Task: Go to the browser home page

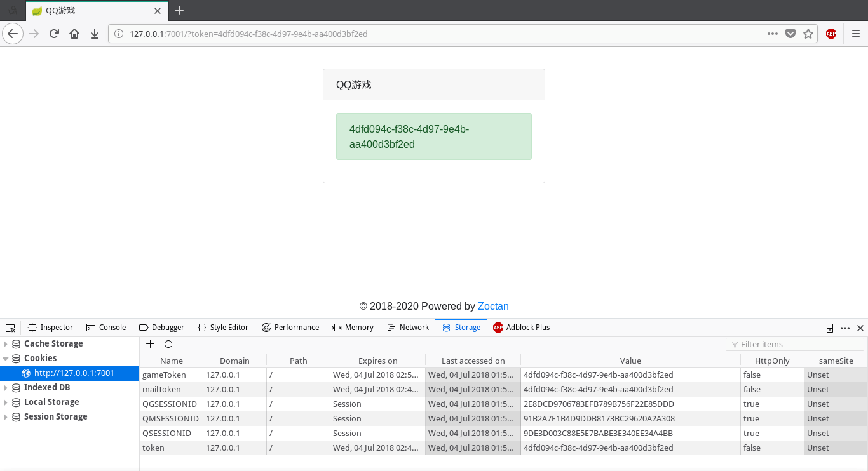Action: [74, 34]
